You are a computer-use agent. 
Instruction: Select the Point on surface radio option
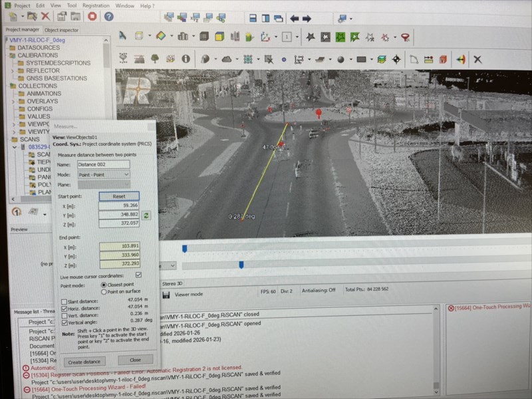coord(103,291)
